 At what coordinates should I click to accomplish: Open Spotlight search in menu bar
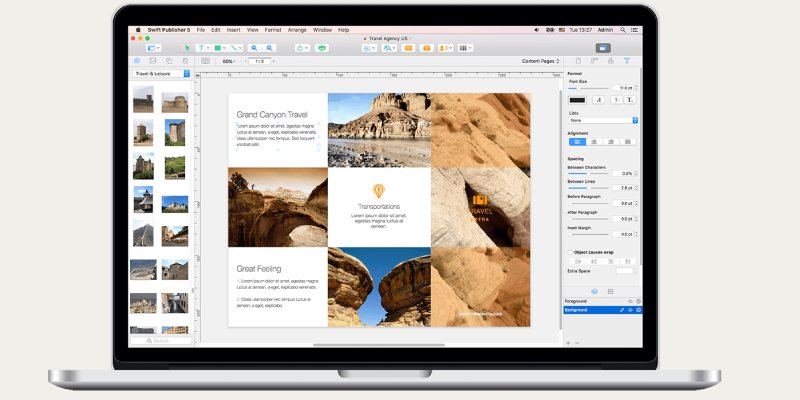pos(623,30)
